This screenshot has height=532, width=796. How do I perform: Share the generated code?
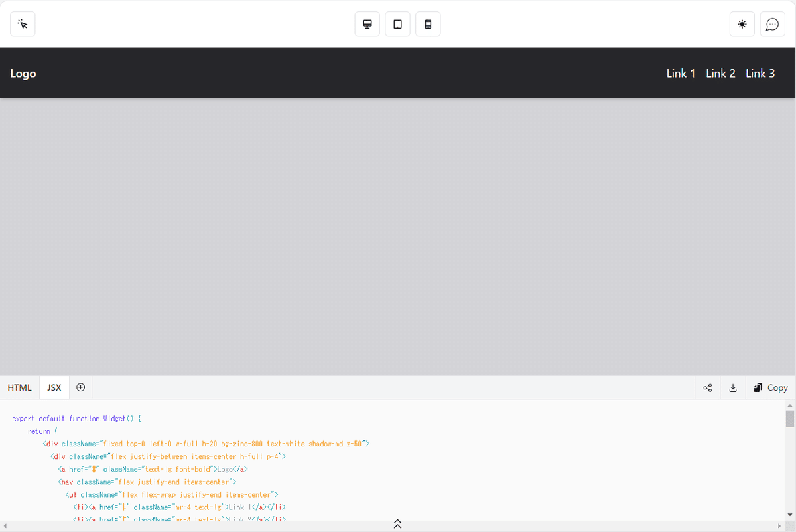point(707,387)
